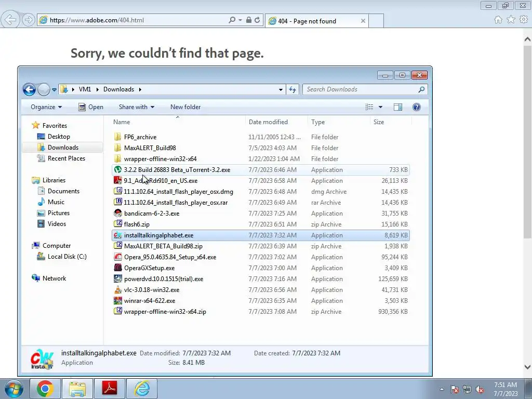Screen dimensions: 532x399
Task: Select the bandicam-6-2-3.exe icon
Action: click(118, 213)
